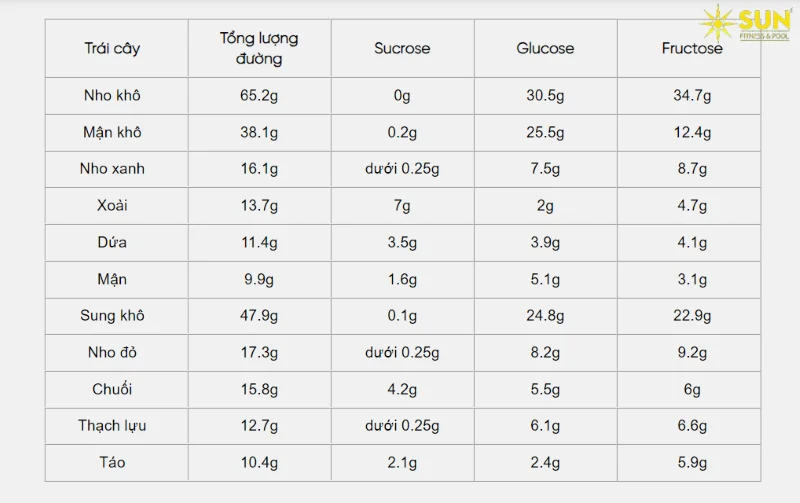
Task: Select the Mận khô row label
Action: click(x=112, y=132)
